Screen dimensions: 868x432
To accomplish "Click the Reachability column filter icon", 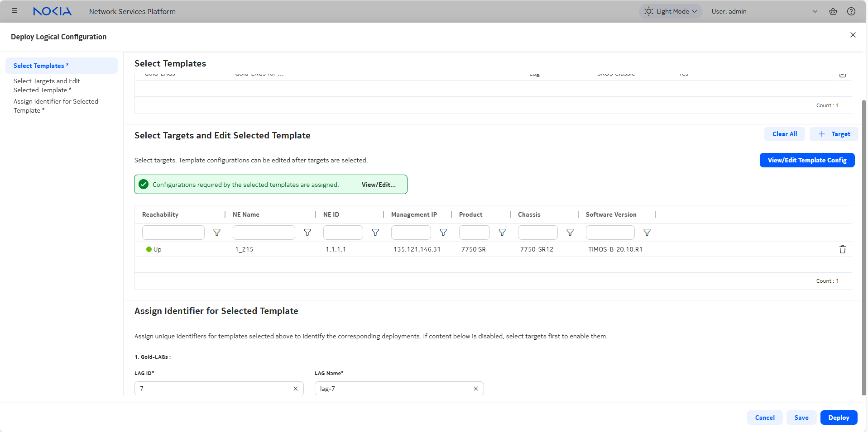I will (217, 233).
